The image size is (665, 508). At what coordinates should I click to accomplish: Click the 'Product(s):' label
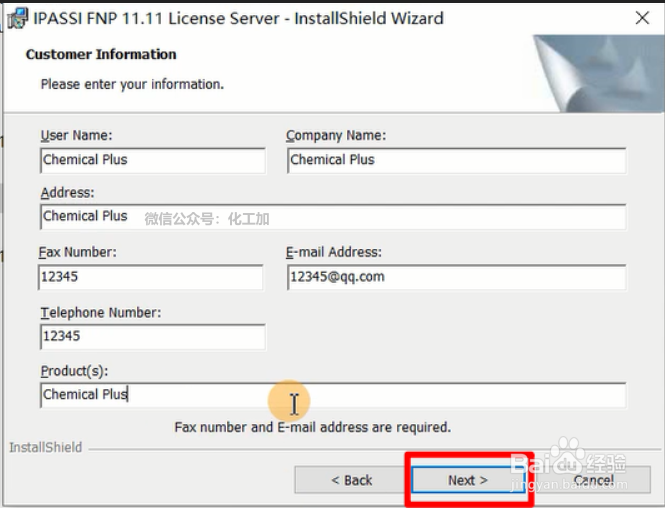coord(75,371)
